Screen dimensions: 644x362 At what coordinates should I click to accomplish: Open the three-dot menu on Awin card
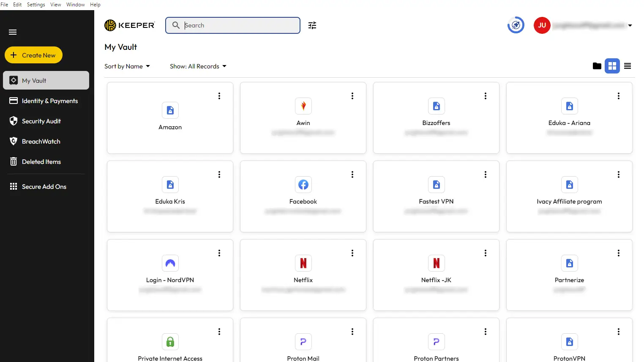click(x=352, y=96)
